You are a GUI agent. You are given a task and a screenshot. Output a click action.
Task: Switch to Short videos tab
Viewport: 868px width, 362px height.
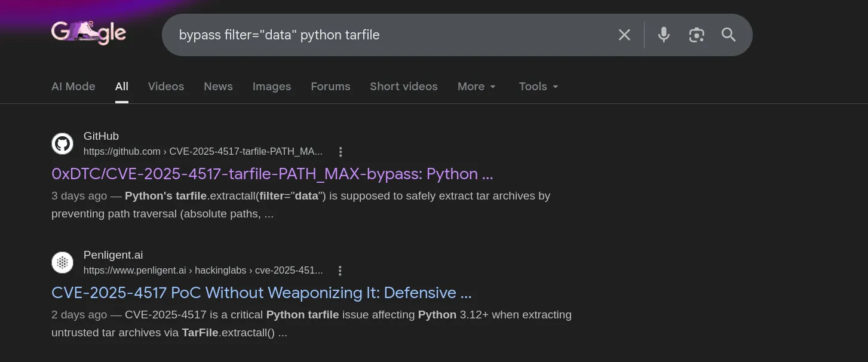tap(404, 87)
